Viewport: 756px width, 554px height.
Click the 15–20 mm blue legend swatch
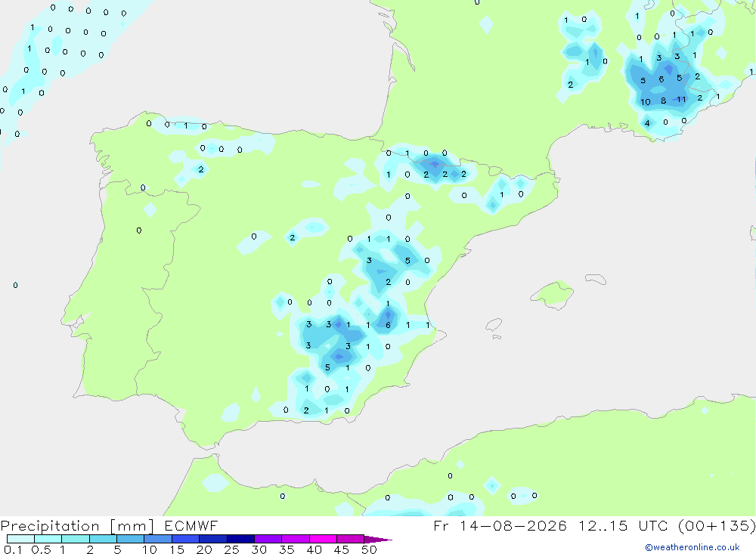click(186, 539)
